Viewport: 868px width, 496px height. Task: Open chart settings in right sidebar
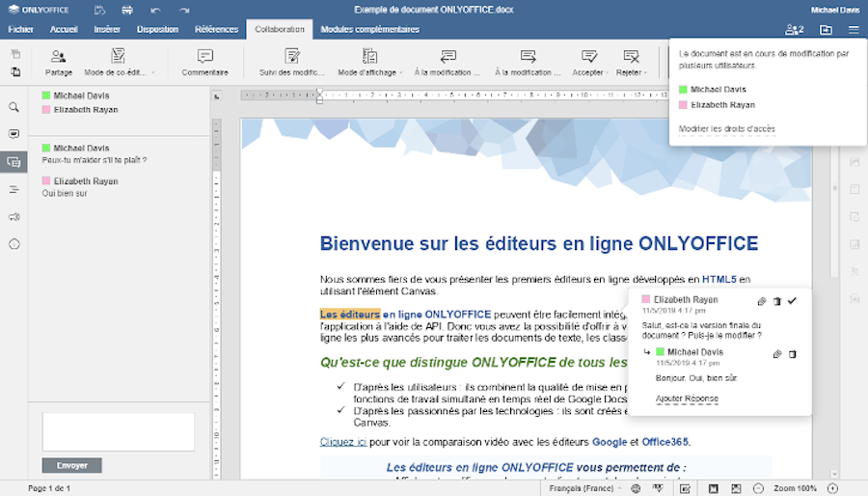[854, 244]
